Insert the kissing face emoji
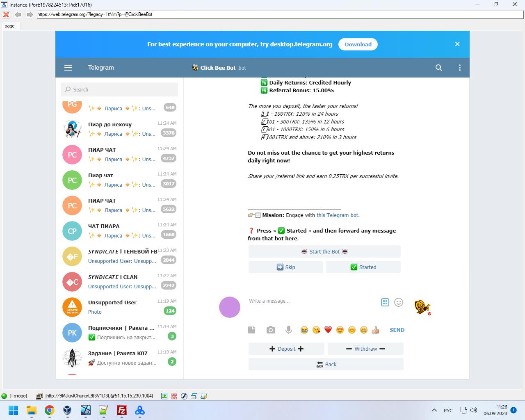This screenshot has height=420, width=525. click(x=316, y=330)
